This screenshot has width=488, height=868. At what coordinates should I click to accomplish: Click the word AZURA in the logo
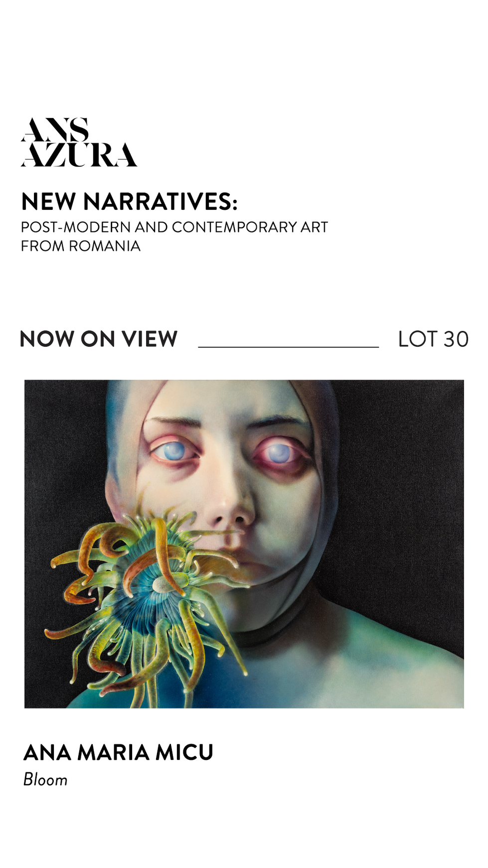(x=79, y=155)
